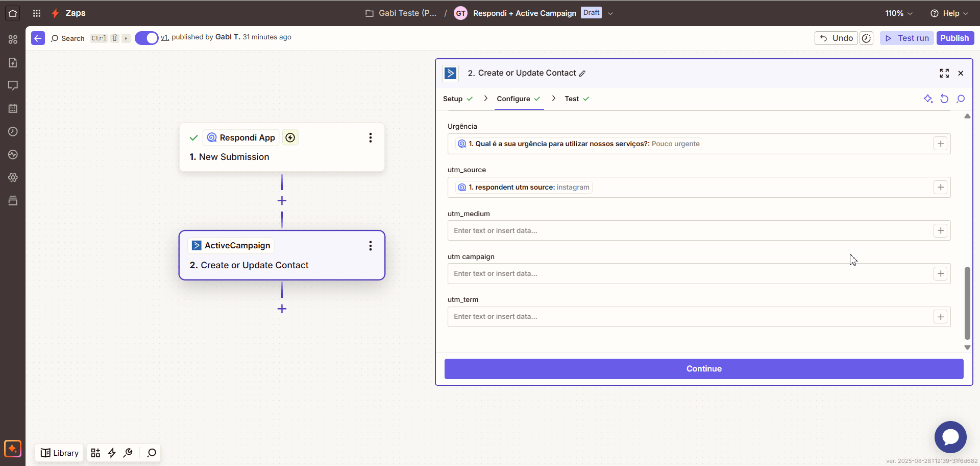980x466 pixels.
Task: Open the 110% zoom dropdown
Action: click(899, 13)
